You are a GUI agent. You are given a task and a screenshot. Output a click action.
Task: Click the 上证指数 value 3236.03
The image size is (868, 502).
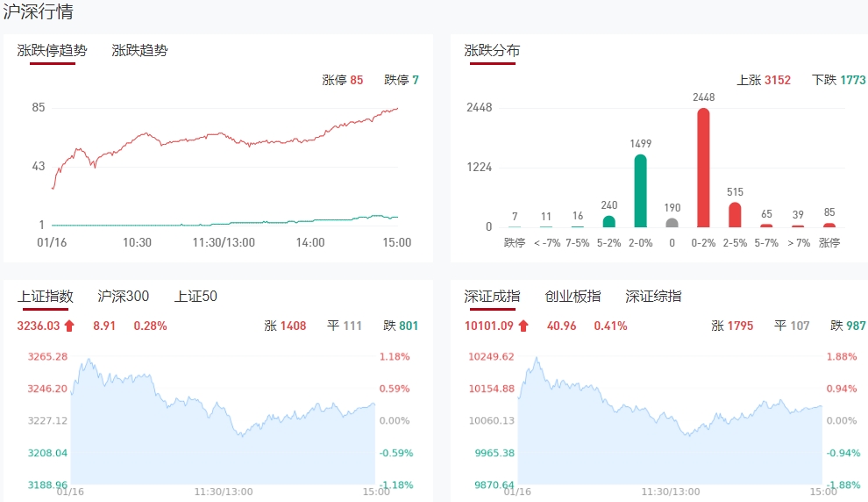pos(39,326)
